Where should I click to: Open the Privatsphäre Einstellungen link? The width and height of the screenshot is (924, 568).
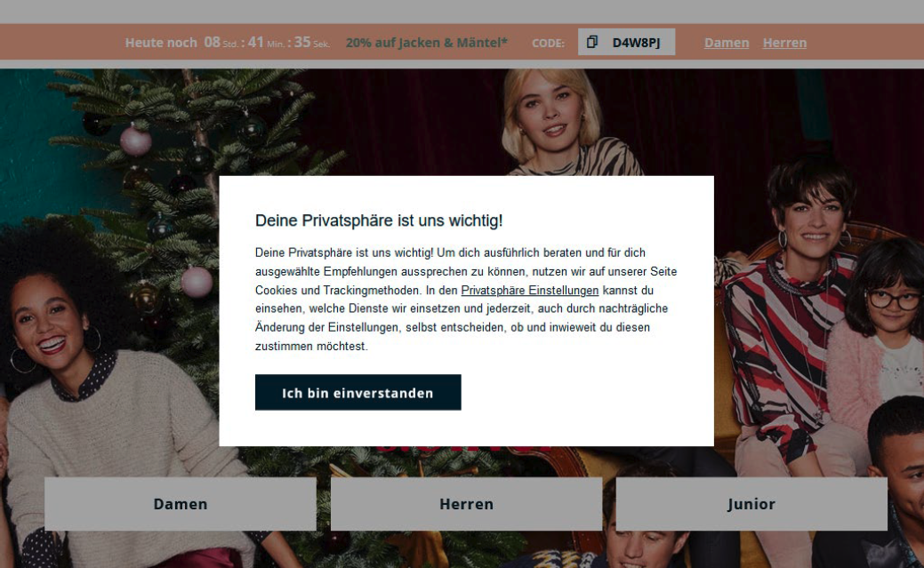point(529,290)
